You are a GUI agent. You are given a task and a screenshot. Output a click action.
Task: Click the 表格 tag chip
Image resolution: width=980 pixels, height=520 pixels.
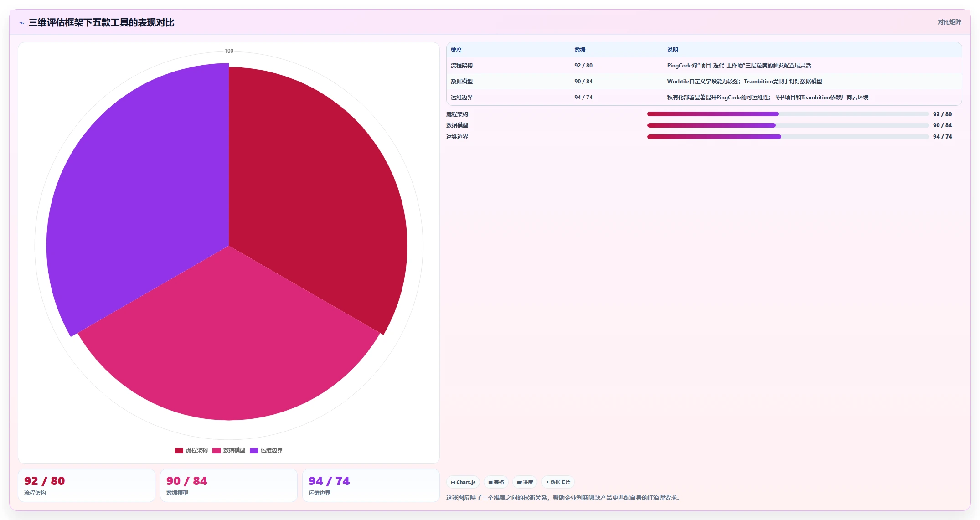[x=496, y=482]
